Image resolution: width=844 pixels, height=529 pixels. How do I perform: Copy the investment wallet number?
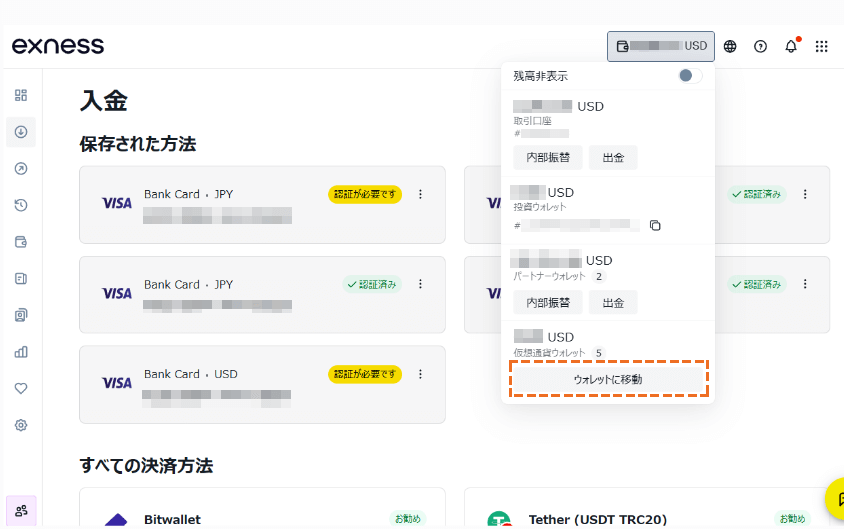655,225
